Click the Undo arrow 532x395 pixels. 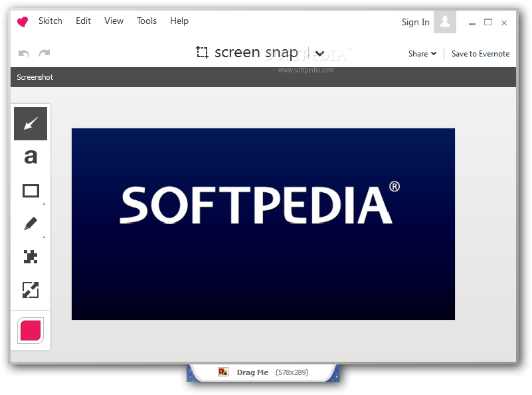[x=24, y=53]
